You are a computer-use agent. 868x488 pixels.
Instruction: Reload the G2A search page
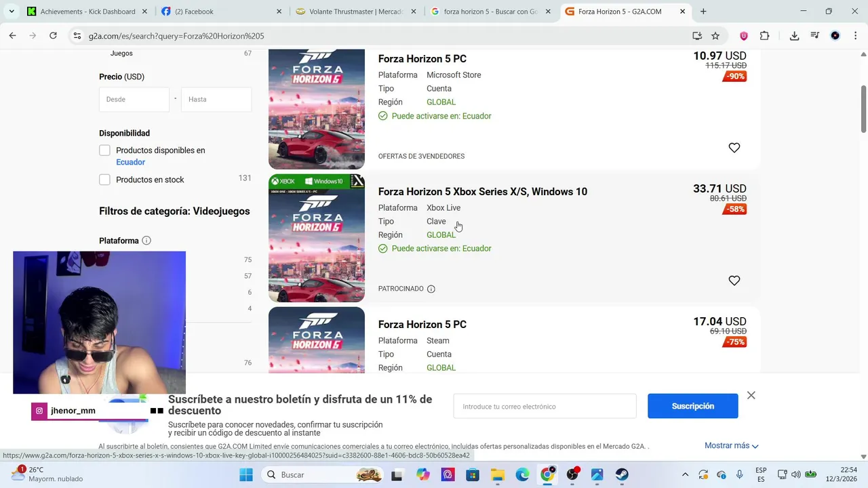coord(53,36)
